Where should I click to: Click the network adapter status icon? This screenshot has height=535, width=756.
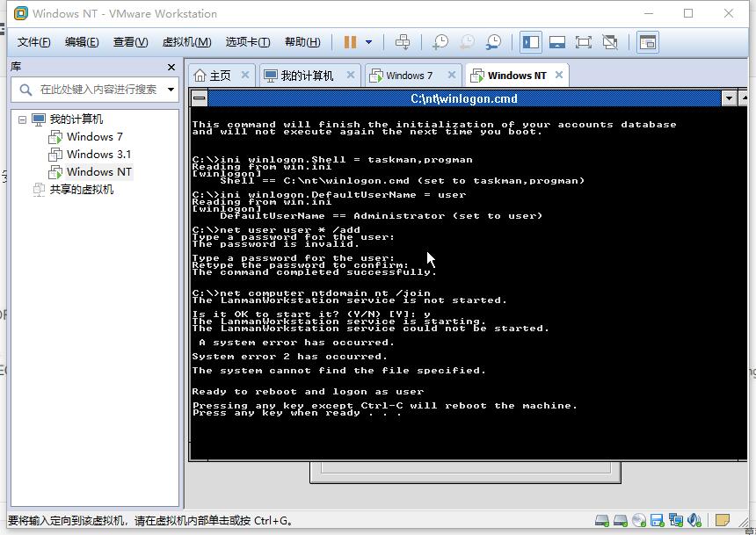click(675, 521)
